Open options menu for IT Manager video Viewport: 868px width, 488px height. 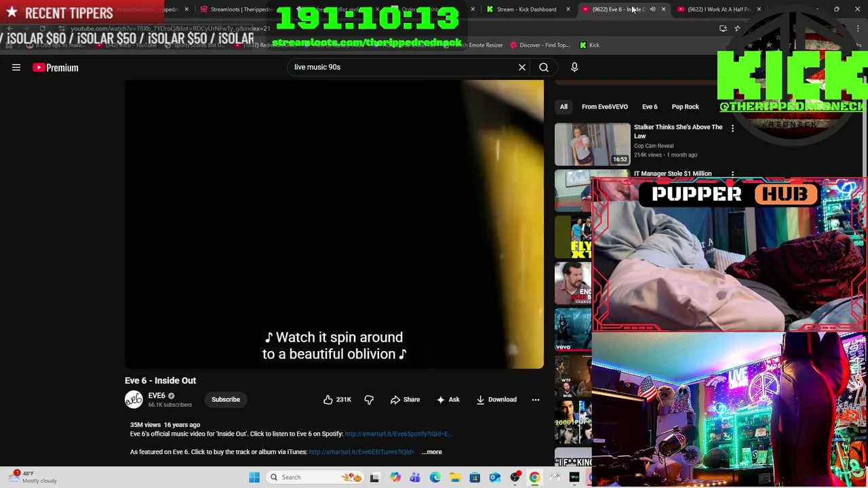(732, 174)
